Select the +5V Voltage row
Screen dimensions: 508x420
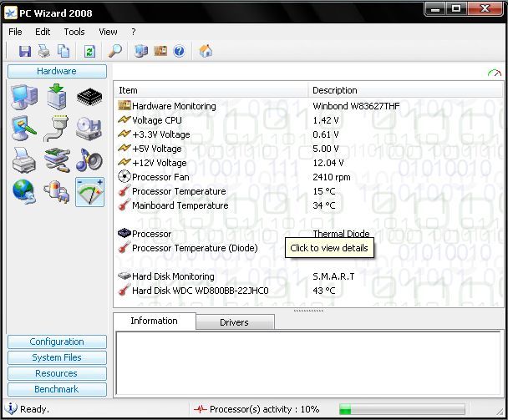[308, 149]
